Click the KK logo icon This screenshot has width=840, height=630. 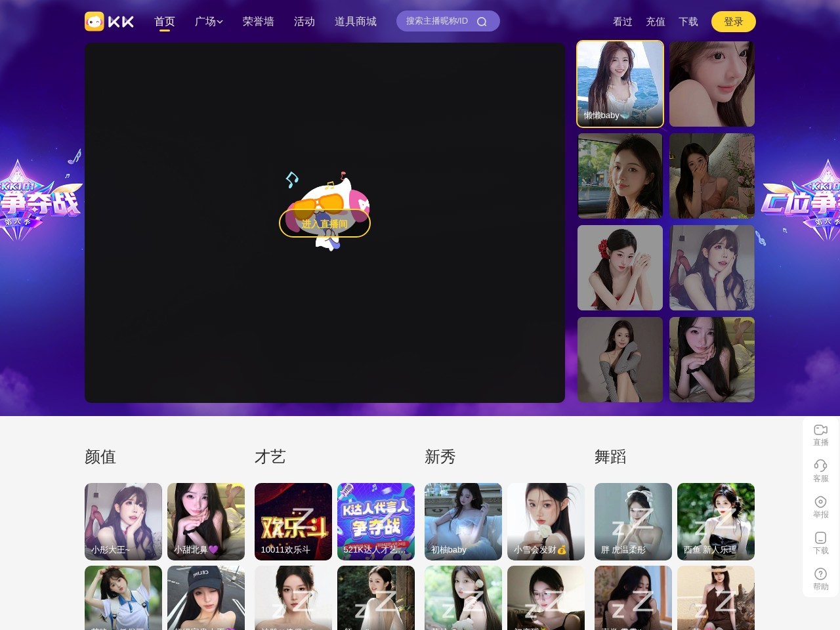coord(110,22)
